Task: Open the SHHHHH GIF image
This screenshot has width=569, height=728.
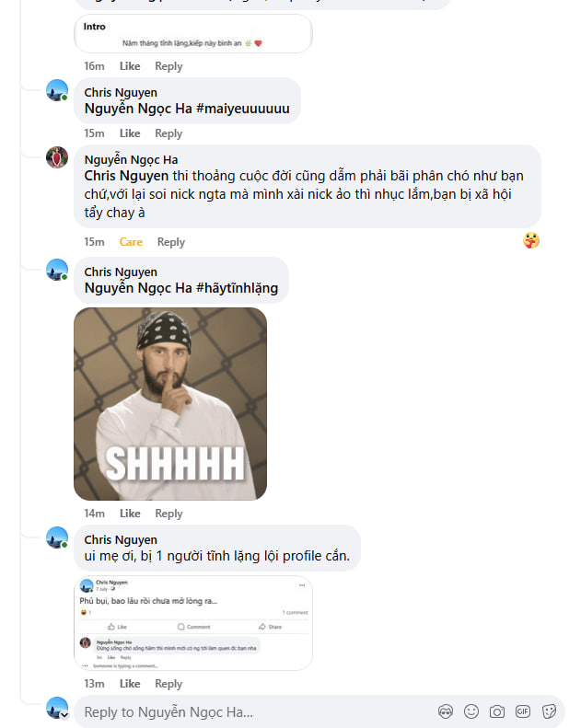Action: click(x=170, y=403)
